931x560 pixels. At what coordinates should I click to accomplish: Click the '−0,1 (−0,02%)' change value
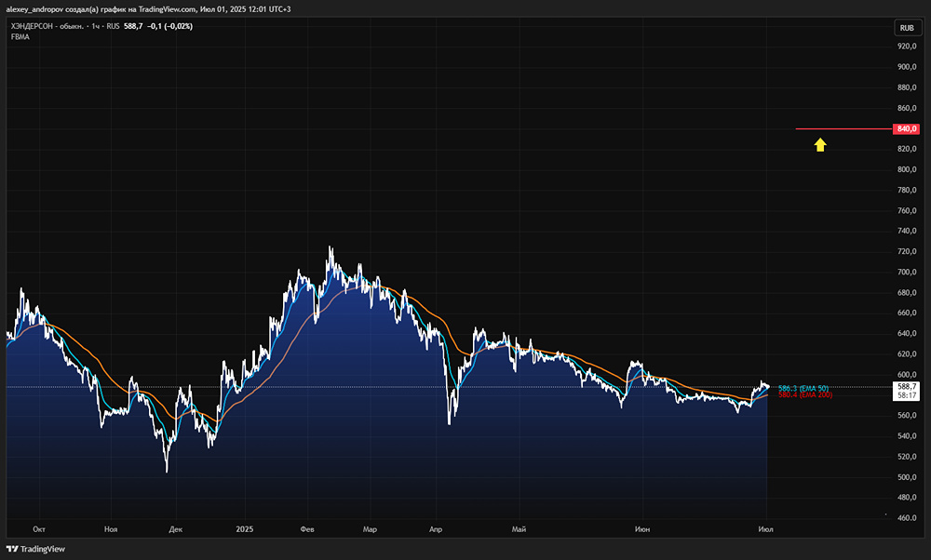pos(169,26)
